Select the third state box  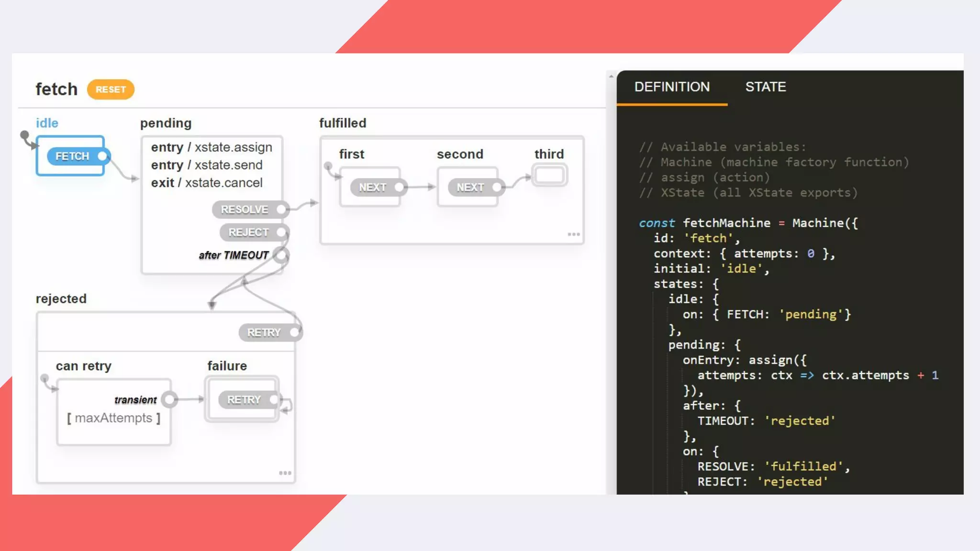pos(549,175)
